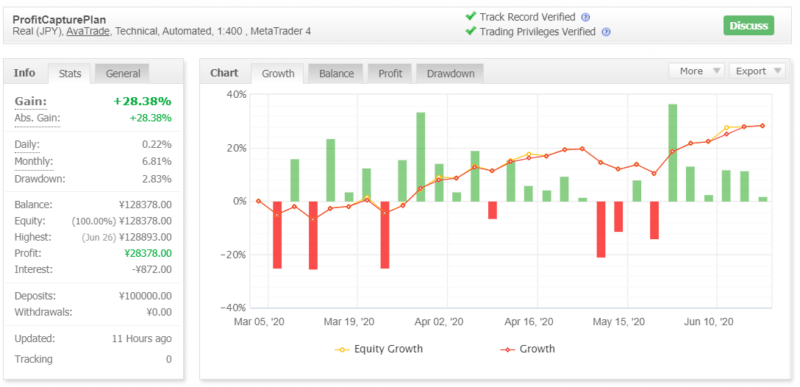Click the Info panel heading
Viewport: 800px width, 387px height.
pos(24,73)
